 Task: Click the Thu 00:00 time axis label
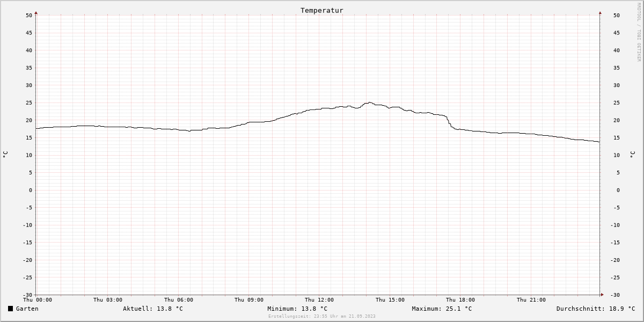click(x=38, y=300)
